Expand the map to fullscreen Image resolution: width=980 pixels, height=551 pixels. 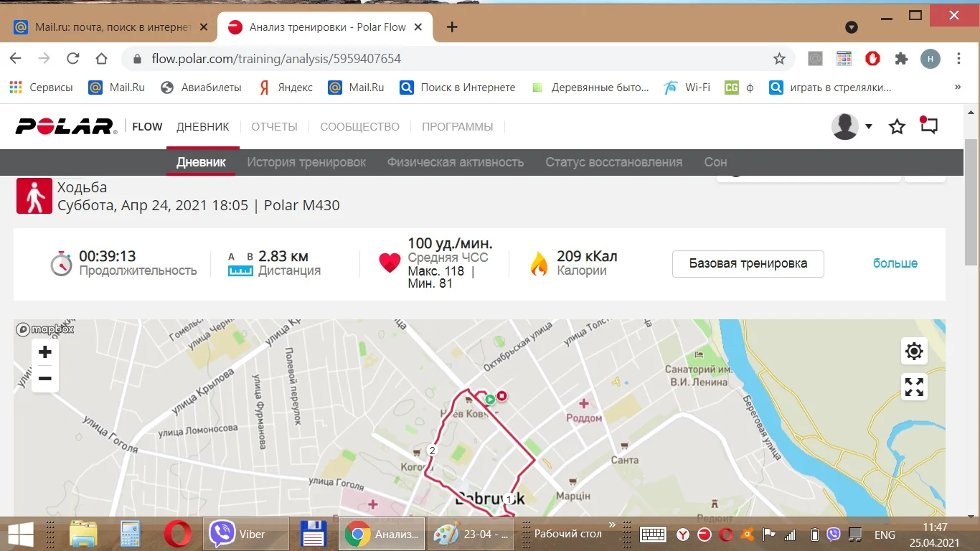click(914, 387)
